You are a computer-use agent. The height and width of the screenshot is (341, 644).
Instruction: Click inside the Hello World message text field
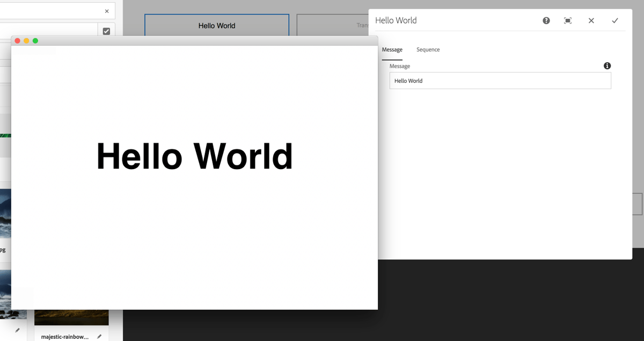499,81
